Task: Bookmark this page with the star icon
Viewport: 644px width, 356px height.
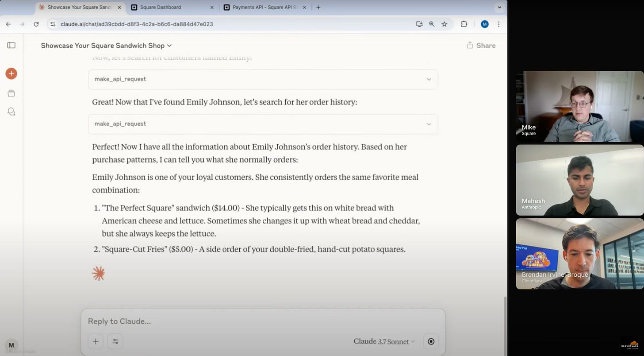Action: click(x=445, y=24)
